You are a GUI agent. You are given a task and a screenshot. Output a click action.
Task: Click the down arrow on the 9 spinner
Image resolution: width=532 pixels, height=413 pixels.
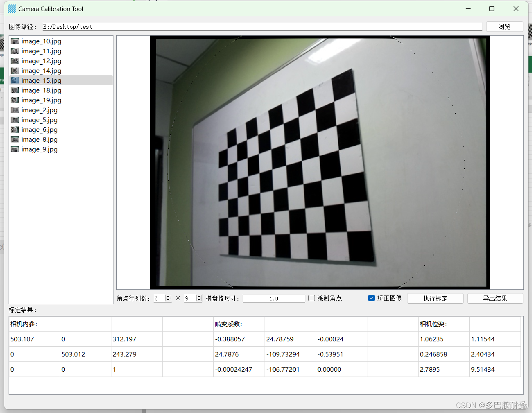pyautogui.click(x=199, y=300)
